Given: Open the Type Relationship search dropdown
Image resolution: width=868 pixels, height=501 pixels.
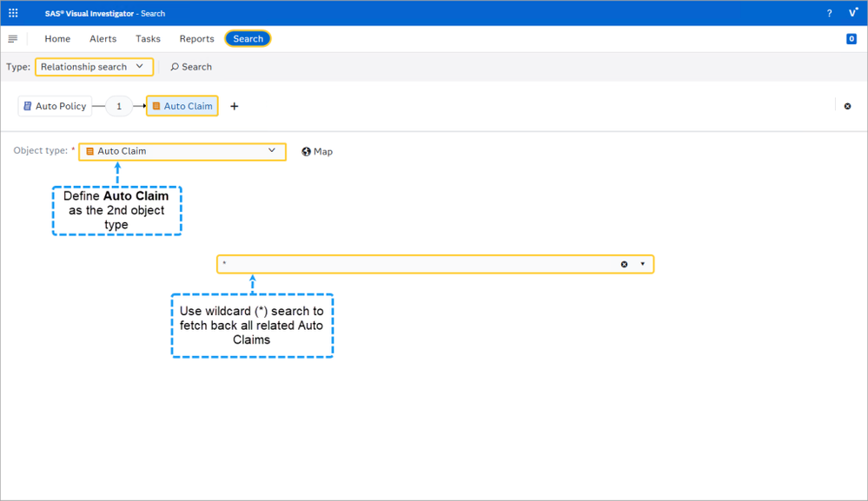Looking at the screenshot, I should click(x=94, y=66).
